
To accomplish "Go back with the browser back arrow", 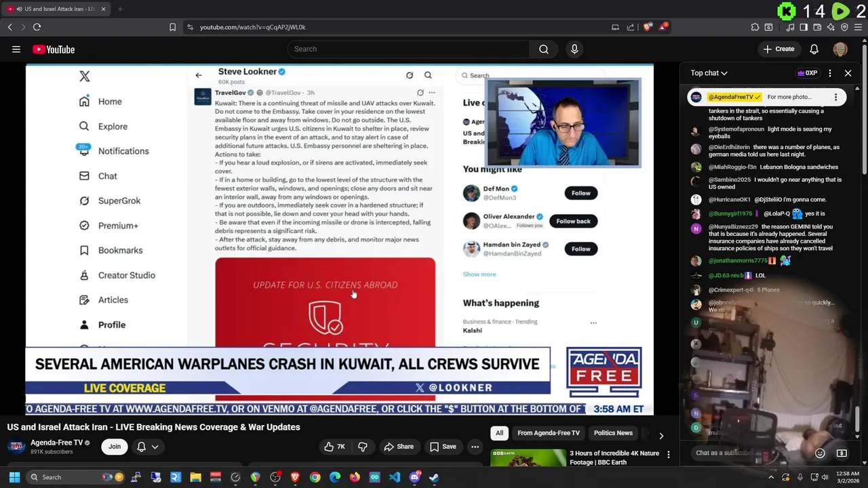I will pos(9,27).
